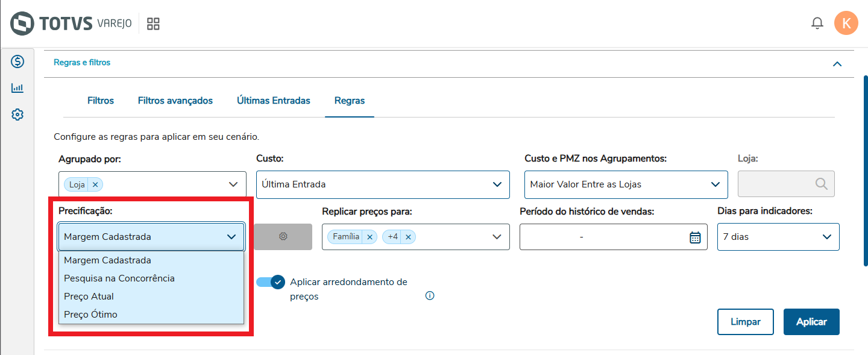
Task: Remove the Família chip from Replicar preços
Action: pos(370,237)
